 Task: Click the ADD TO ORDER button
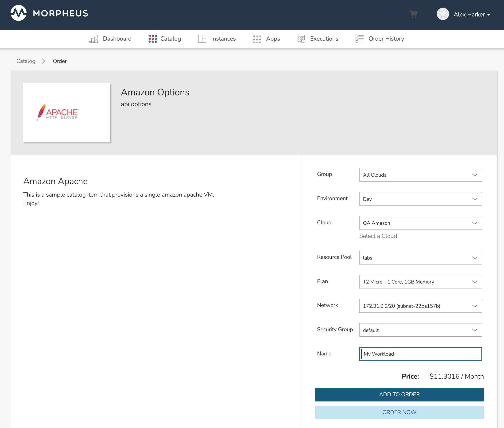point(399,394)
